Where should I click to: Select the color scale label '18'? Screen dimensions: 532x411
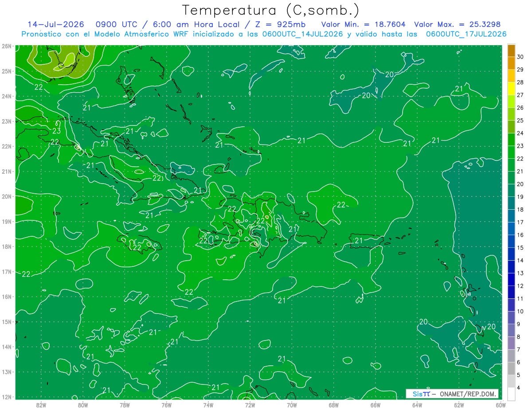tap(520, 209)
